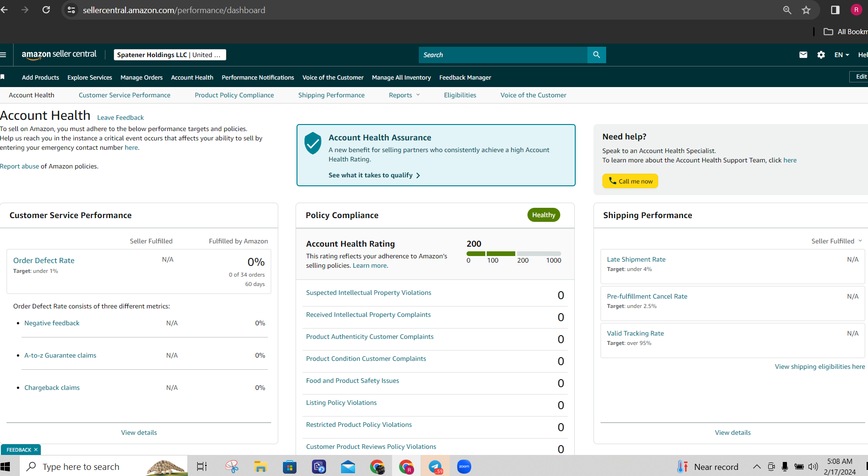
Task: Open the Late Shipment Rate link
Action: pos(636,259)
